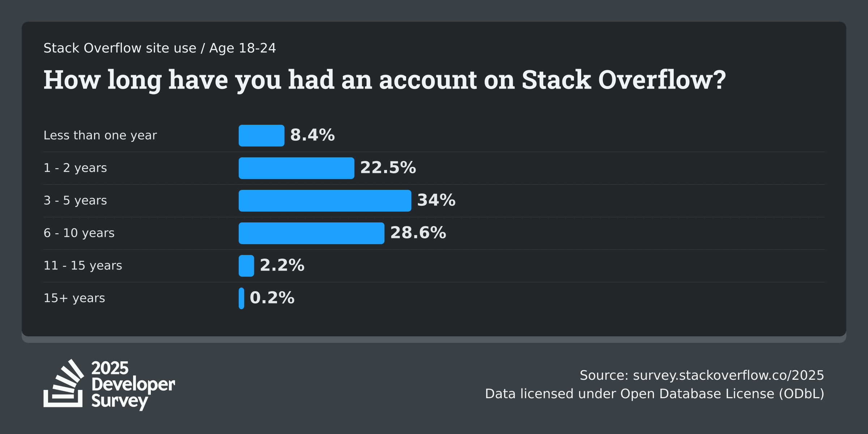
Task: Click the Stack Overflow stacked-bars logo icon
Action: (64, 383)
